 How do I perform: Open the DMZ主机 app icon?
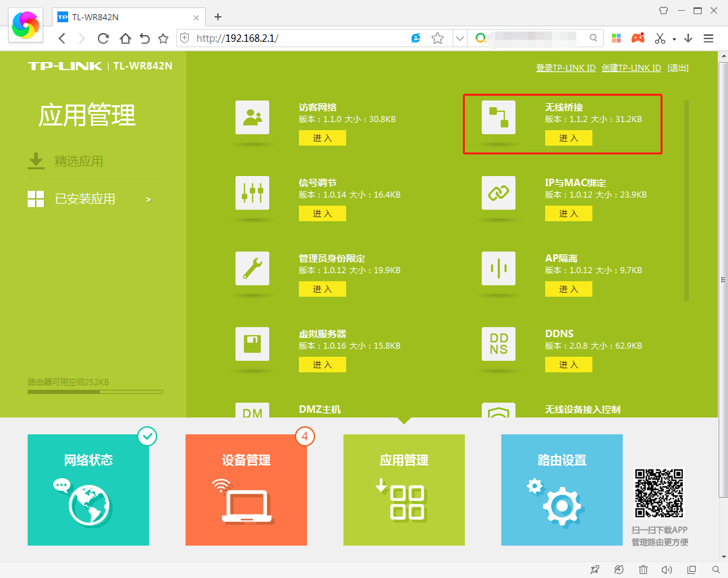tap(252, 410)
